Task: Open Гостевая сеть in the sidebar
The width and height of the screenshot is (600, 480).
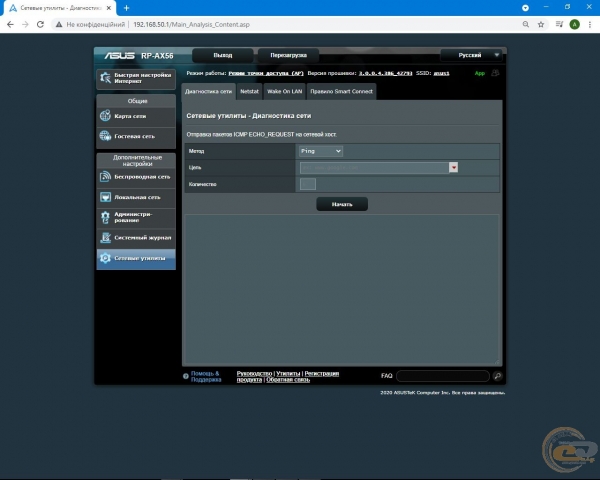Action: pos(136,136)
